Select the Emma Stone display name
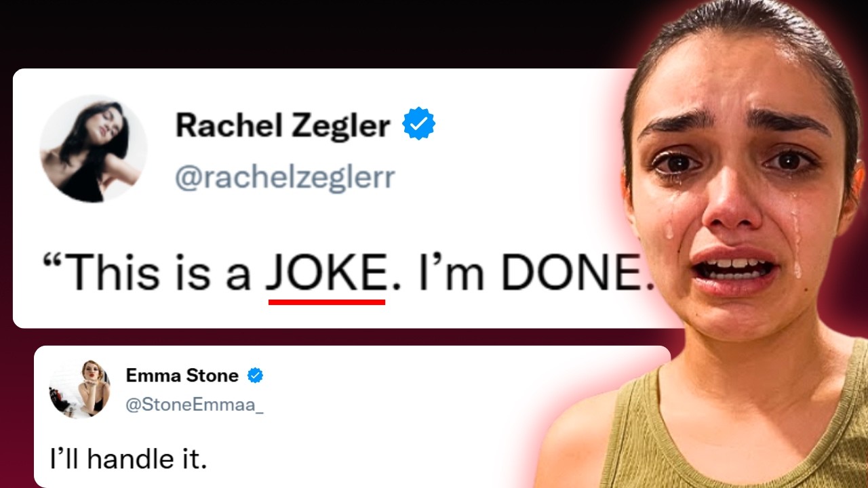The width and height of the screenshot is (868, 488). pyautogui.click(x=182, y=375)
